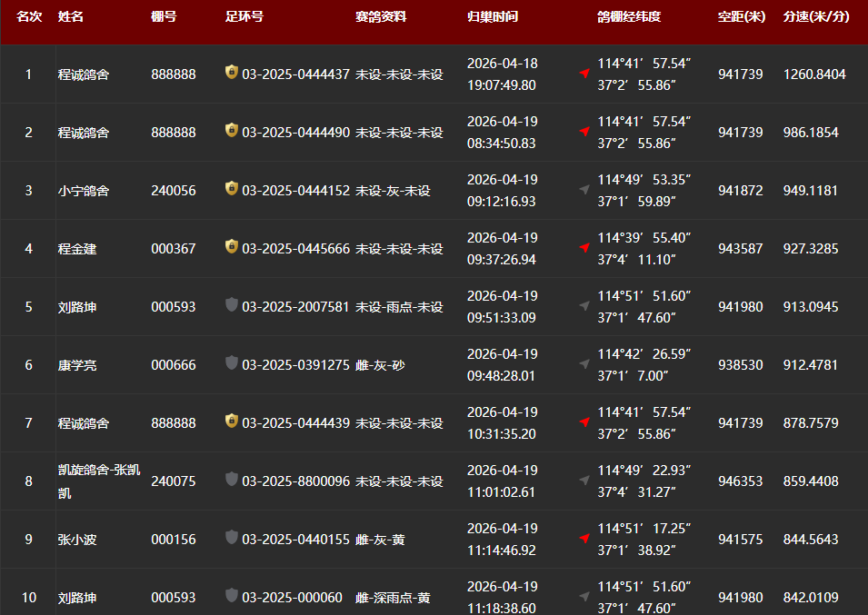The width and height of the screenshot is (868, 615).
Task: Click speed value 1260.8404 in first row
Action: coord(814,74)
